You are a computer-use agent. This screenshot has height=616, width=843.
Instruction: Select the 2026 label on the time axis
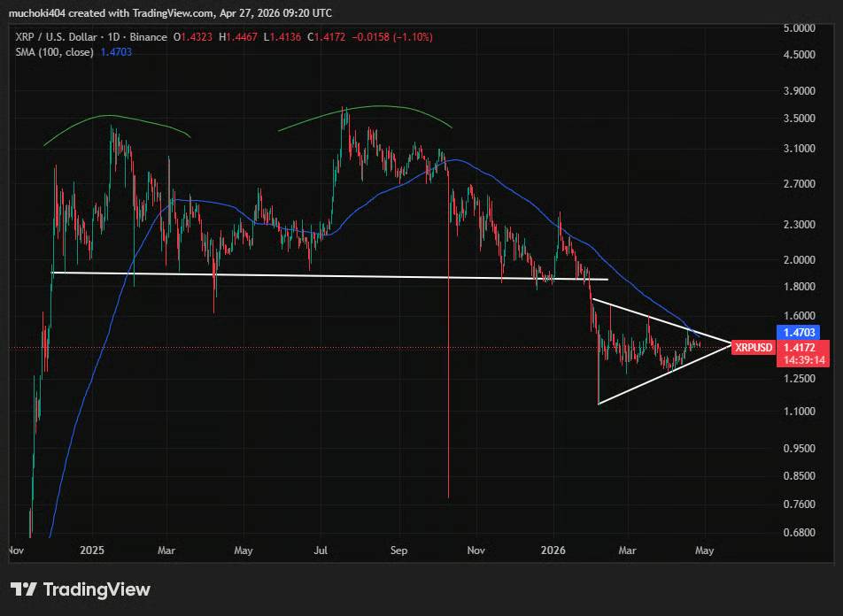coord(553,551)
